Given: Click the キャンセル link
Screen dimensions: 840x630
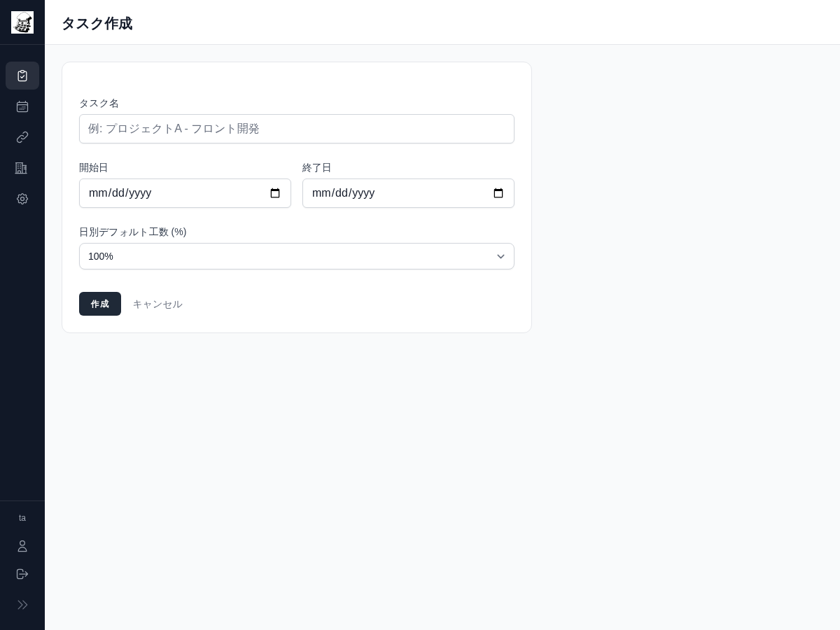Looking at the screenshot, I should pyautogui.click(x=157, y=304).
